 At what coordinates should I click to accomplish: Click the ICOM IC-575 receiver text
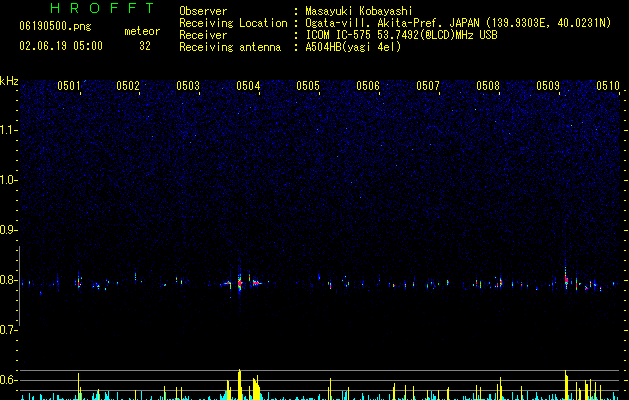point(401,35)
